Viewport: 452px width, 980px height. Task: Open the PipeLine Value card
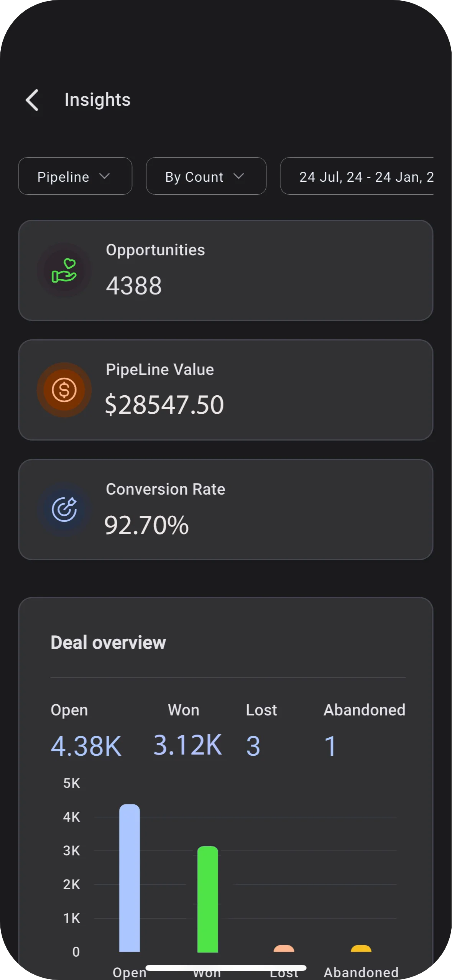pyautogui.click(x=226, y=390)
